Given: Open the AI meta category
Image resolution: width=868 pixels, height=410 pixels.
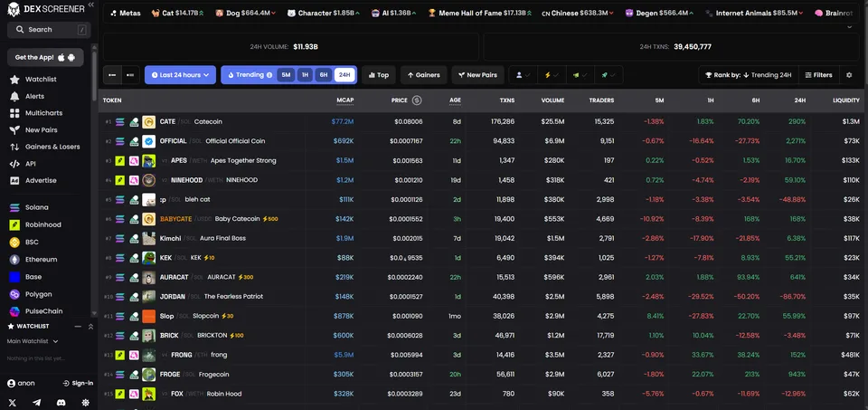Looking at the screenshot, I should (393, 13).
